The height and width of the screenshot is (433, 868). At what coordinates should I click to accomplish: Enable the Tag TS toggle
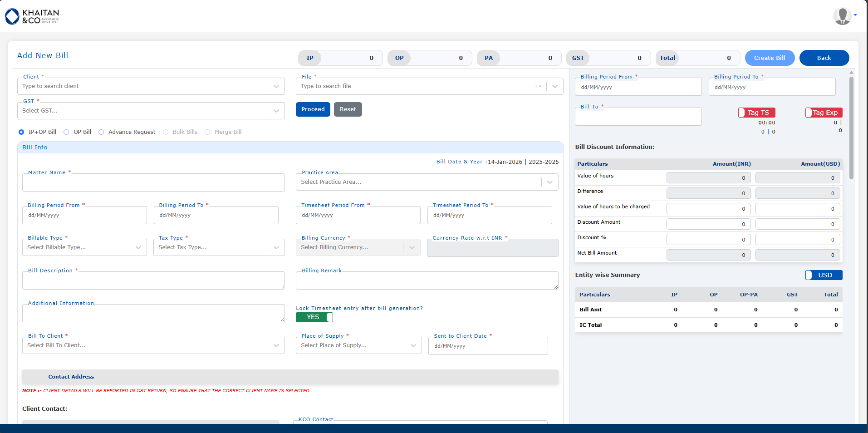pyautogui.click(x=756, y=113)
